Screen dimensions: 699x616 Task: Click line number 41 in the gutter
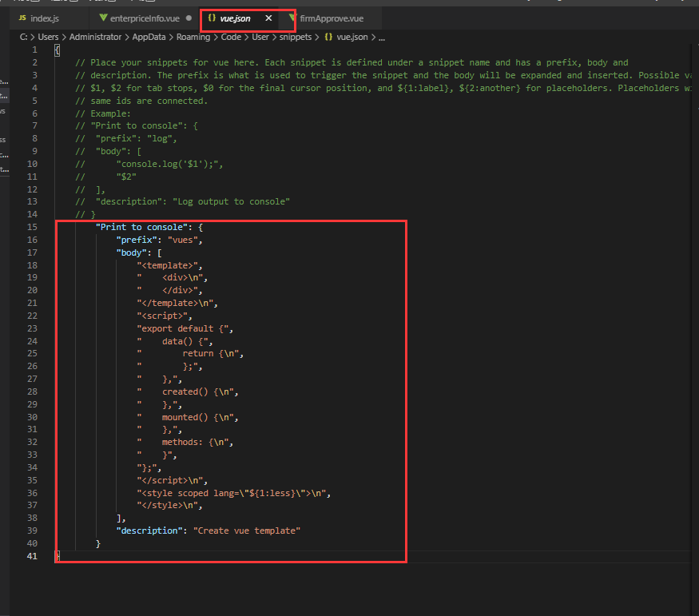(33, 556)
